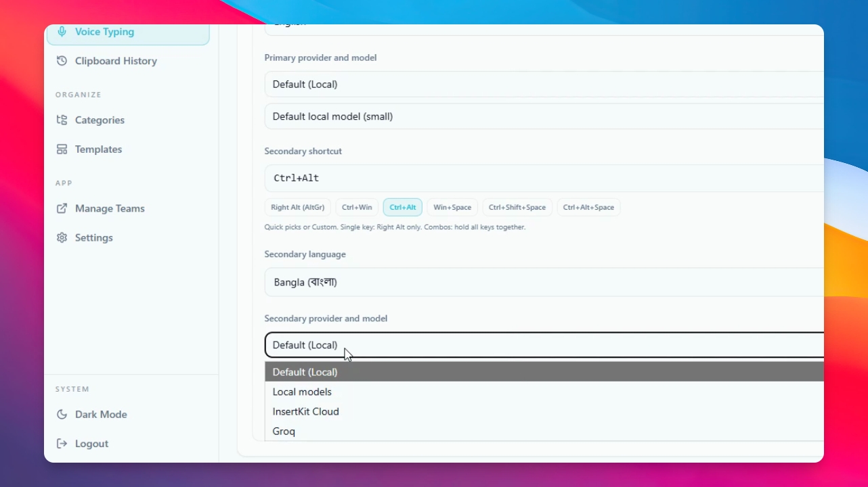Click the Voice Typing microphone icon
This screenshot has width=868, height=487.
62,32
